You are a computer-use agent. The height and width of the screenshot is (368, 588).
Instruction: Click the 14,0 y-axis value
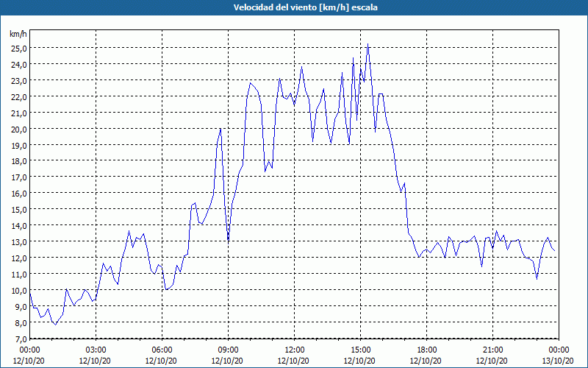tap(19, 226)
